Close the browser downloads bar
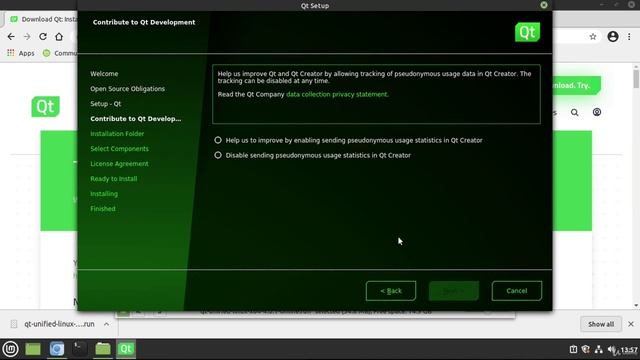Screen dimensions: 640x360 [631, 324]
